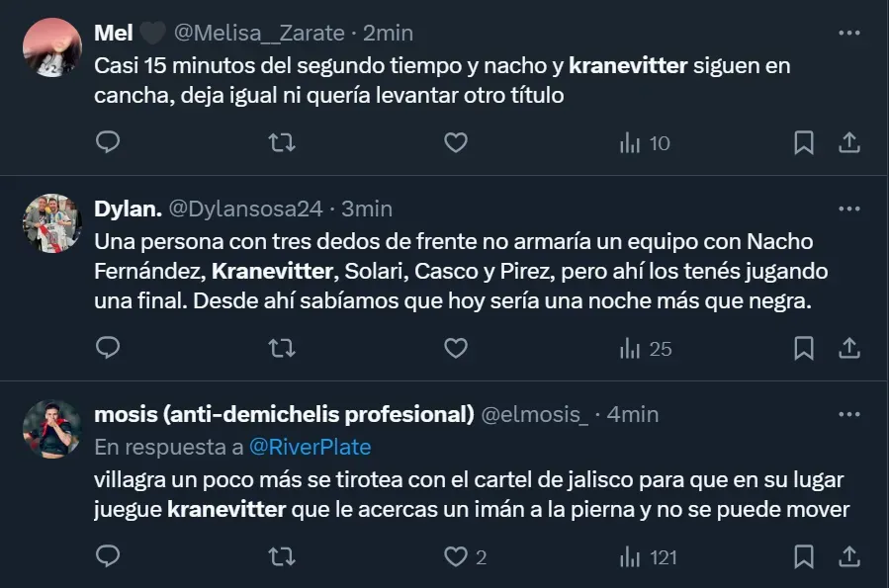Open more options on Mel's tweet
Viewport: 889px width, 588px height.
coord(848,33)
